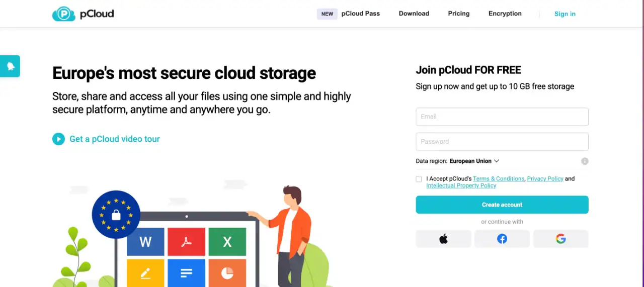Click the yellow pencil tile in illustration

click(145, 273)
